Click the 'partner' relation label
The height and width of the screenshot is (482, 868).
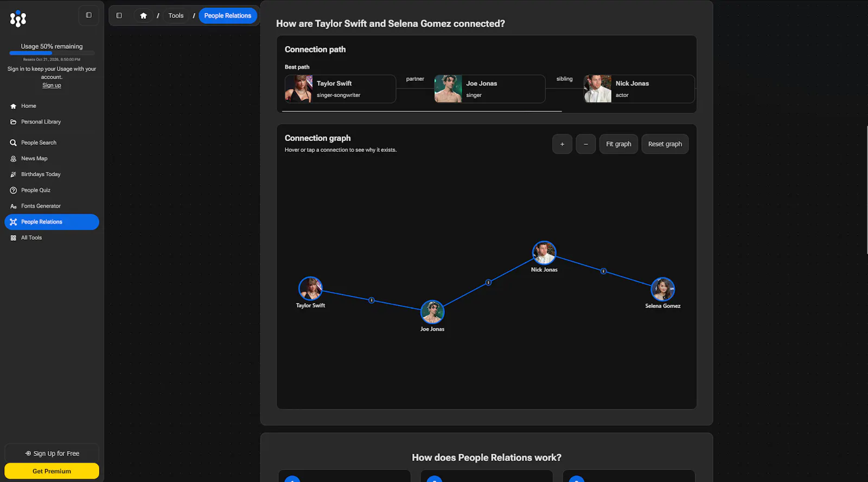[x=415, y=79]
